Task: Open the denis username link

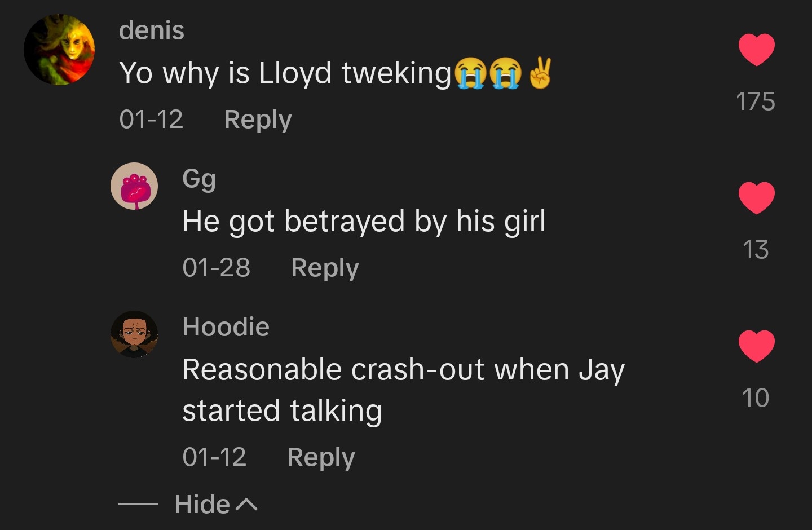Action: coord(152,30)
